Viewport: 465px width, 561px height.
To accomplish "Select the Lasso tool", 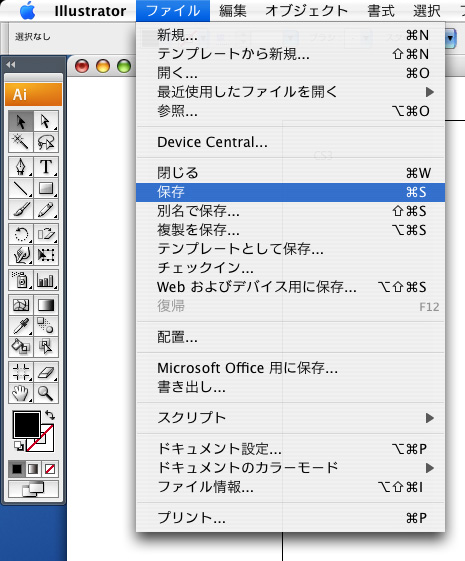I will click(x=46, y=142).
